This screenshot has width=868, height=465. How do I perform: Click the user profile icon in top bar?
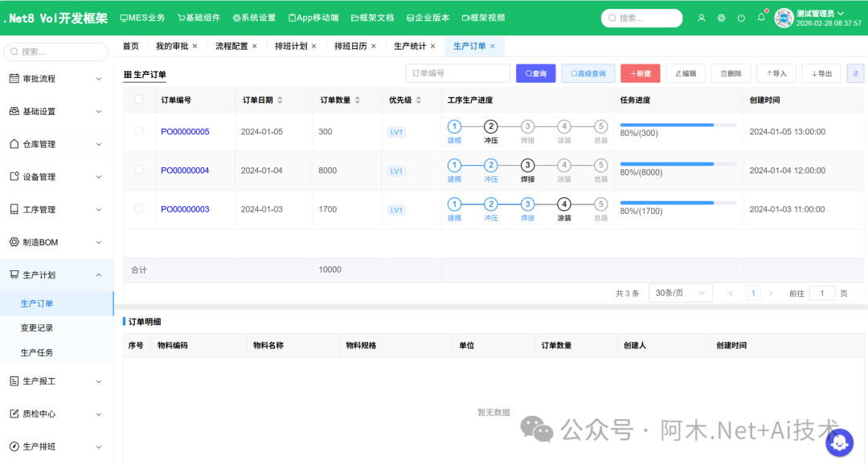pyautogui.click(x=701, y=18)
